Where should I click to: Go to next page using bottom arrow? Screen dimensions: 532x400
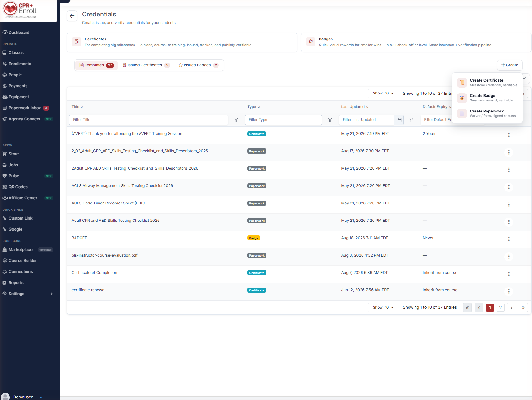pos(511,308)
